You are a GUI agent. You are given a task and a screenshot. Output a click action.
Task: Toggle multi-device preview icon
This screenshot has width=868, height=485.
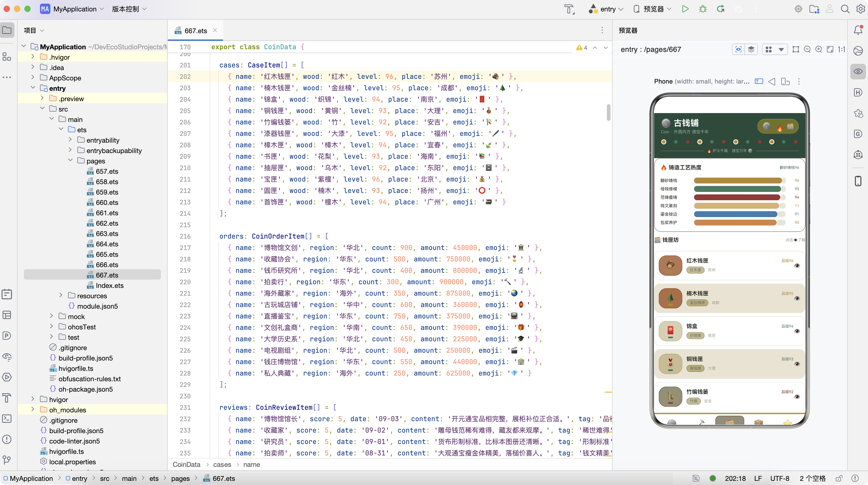(769, 50)
